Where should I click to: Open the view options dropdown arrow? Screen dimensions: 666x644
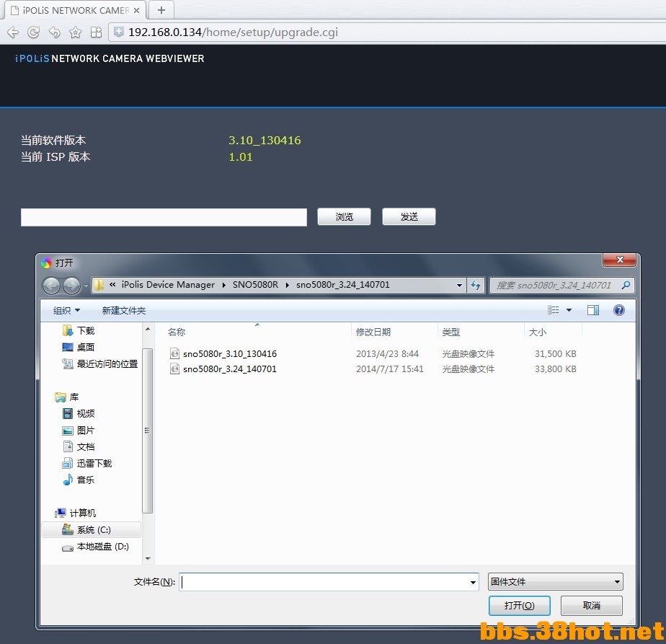569,310
